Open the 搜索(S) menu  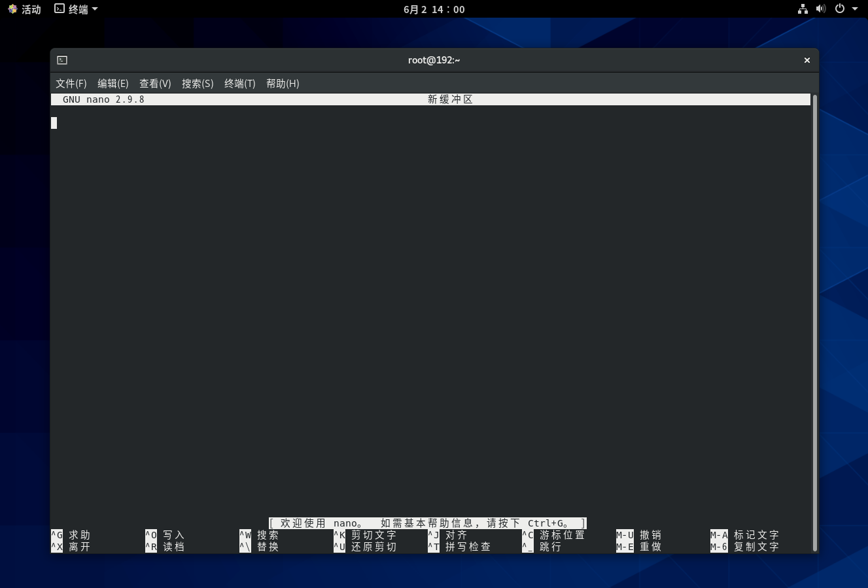click(x=198, y=84)
